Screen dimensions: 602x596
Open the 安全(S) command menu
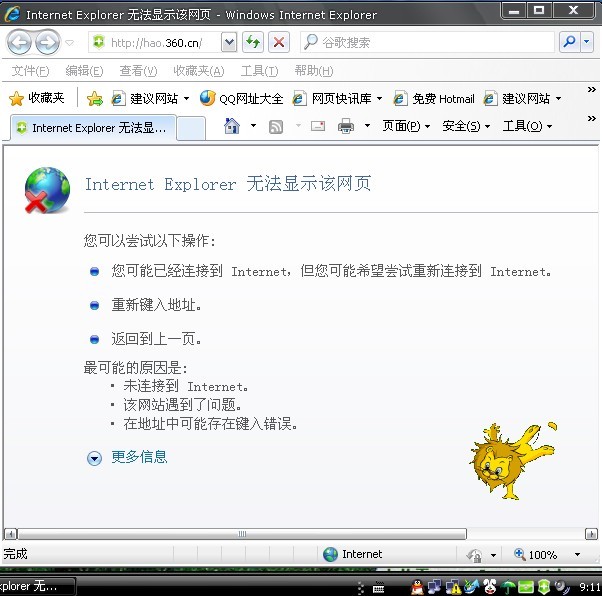coord(466,126)
